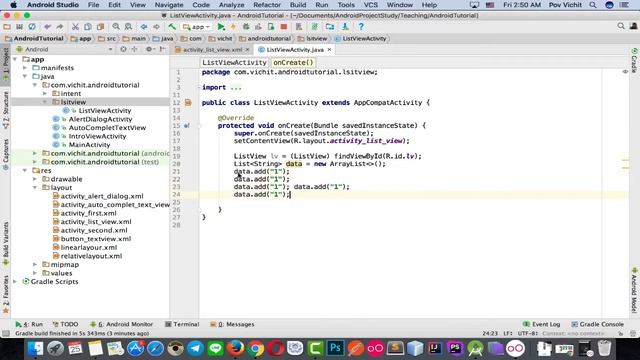Expand the manifests folder

pyautogui.click(x=25, y=68)
